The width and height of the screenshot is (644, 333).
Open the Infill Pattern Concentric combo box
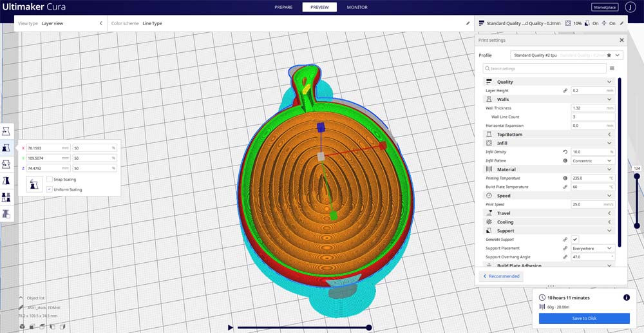pyautogui.click(x=593, y=160)
